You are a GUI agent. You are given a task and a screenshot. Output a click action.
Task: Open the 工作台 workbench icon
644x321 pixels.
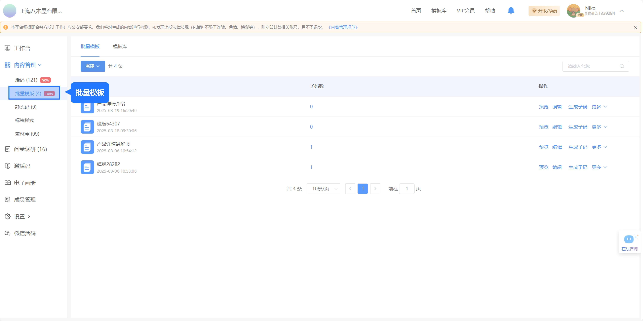tap(8, 48)
